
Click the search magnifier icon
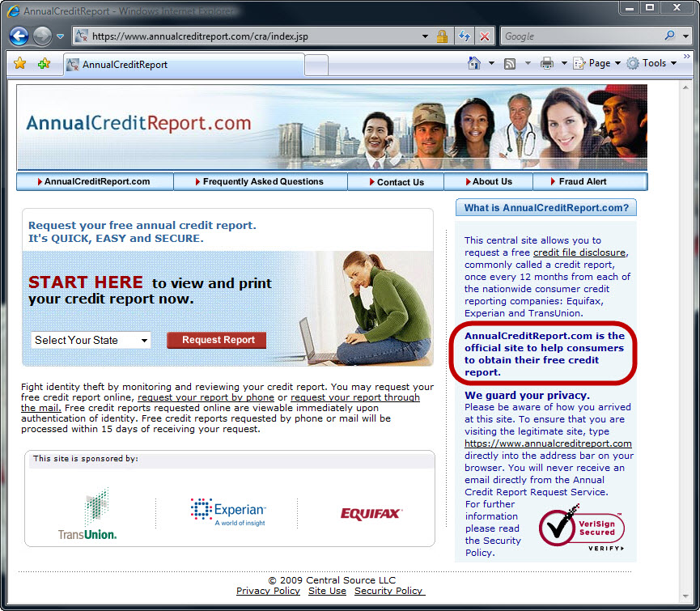click(669, 36)
